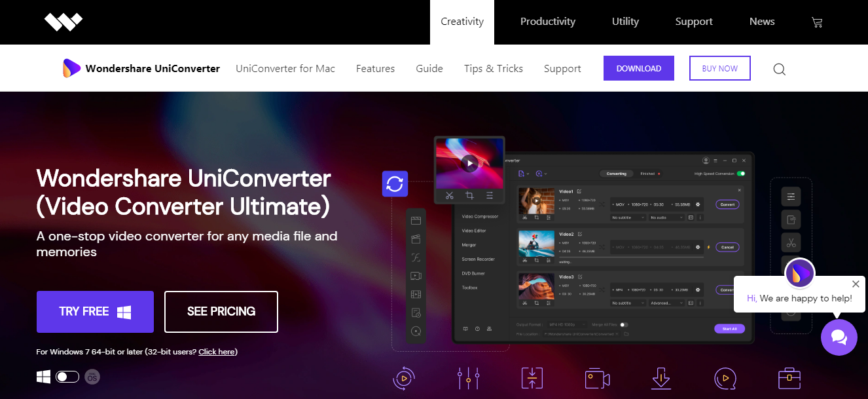Click the blue circular-arrows convert icon

point(395,183)
